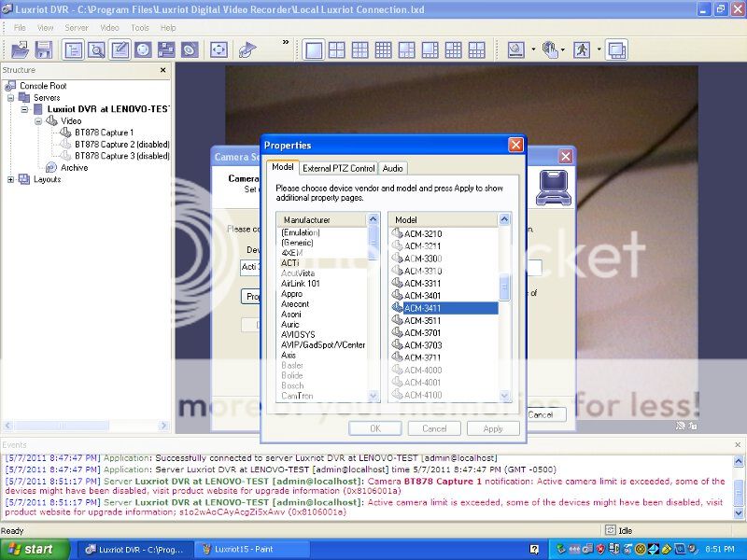Click the camera icon beside ACM-3511
The width and height of the screenshot is (747, 560).
pos(396,320)
